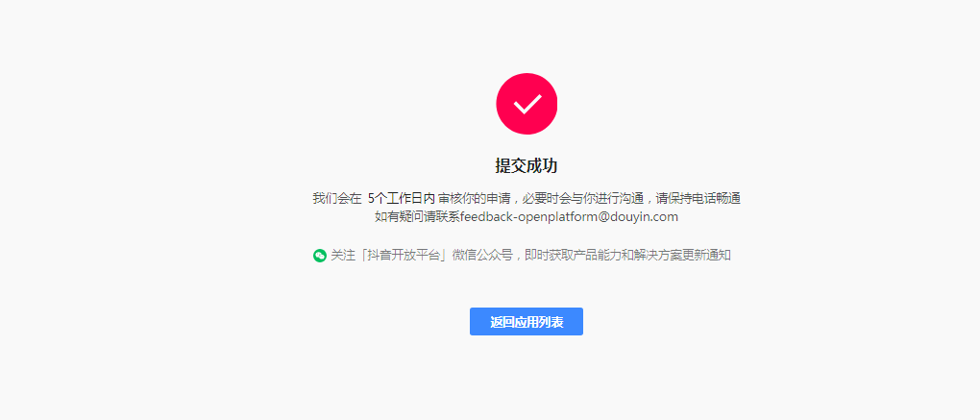Click the feedback-openplatform@douyin.com email address
The width and height of the screenshot is (980, 420).
point(569,217)
